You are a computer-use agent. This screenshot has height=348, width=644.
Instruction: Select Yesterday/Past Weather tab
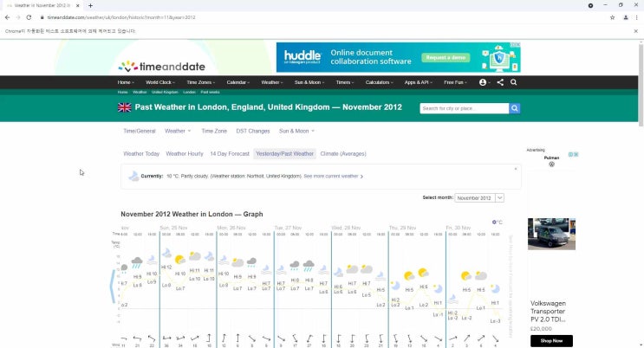pyautogui.click(x=284, y=153)
